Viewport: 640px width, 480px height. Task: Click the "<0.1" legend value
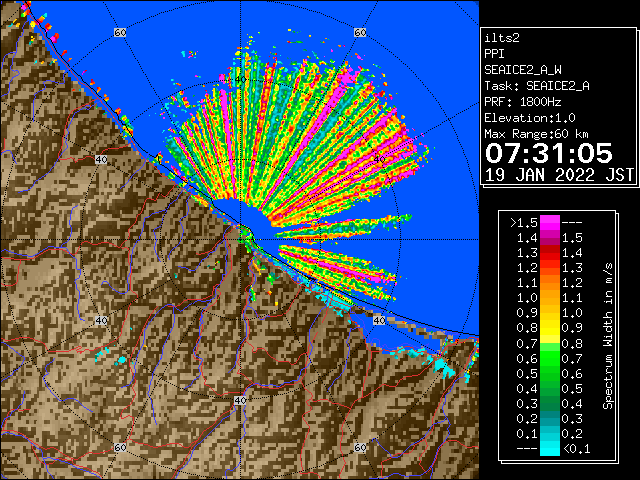pyautogui.click(x=577, y=449)
